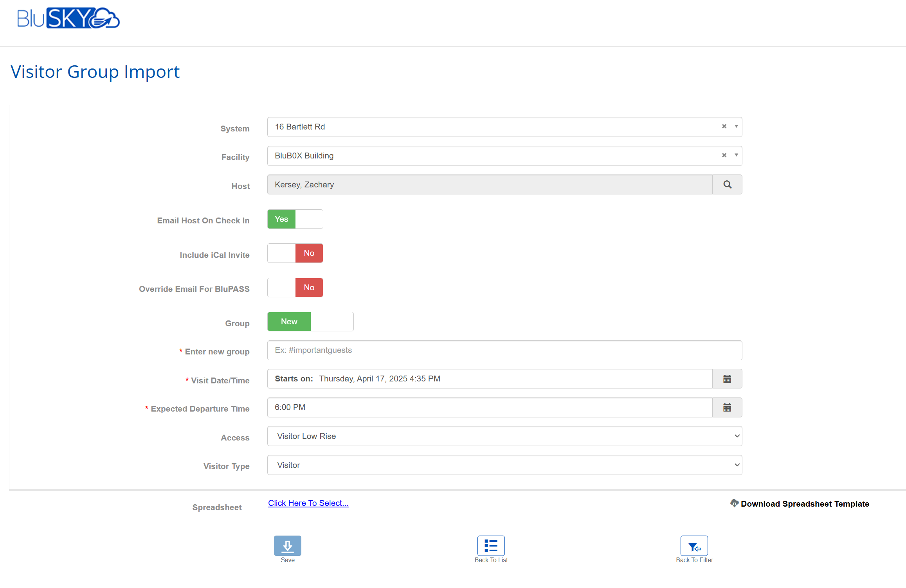Focus the Enter new group field
This screenshot has height=588, width=906.
(x=504, y=350)
